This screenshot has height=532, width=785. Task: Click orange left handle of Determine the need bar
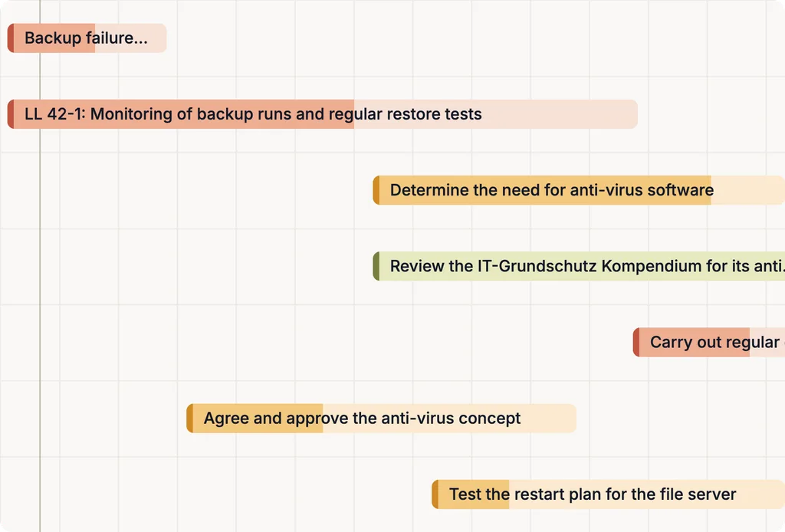point(376,190)
